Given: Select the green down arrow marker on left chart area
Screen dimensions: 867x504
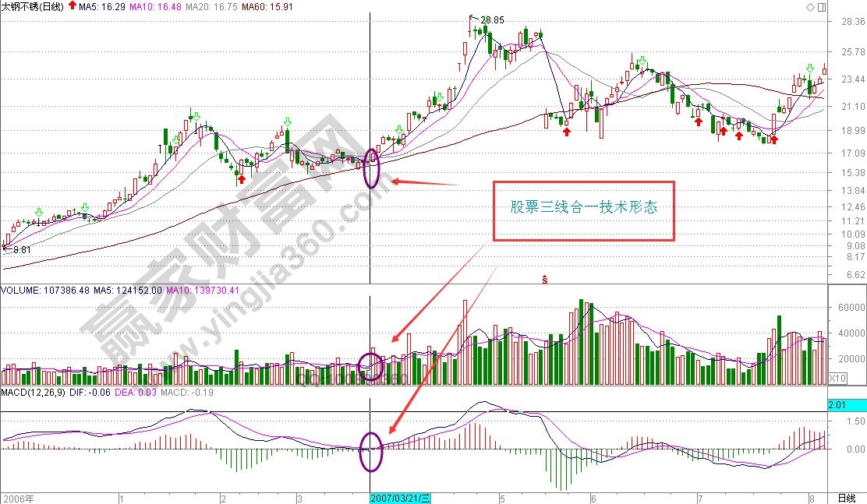Looking at the screenshot, I should click(37, 212).
